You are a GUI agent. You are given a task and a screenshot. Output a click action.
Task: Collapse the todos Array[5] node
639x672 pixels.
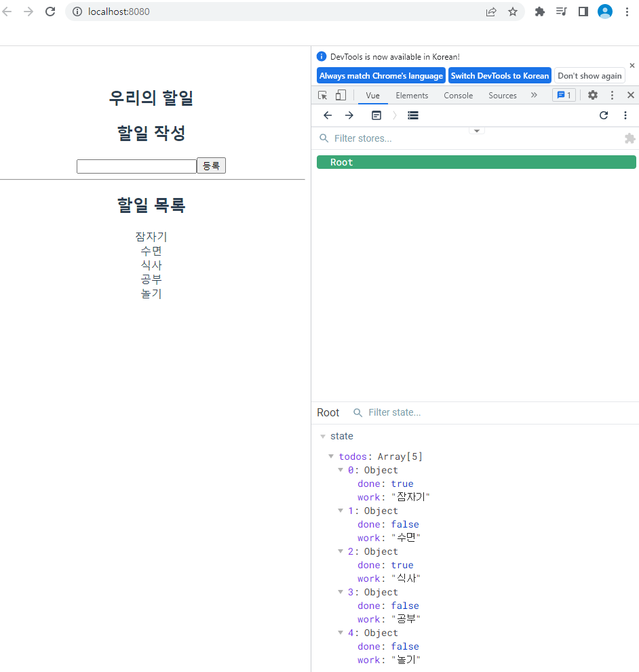click(x=331, y=456)
